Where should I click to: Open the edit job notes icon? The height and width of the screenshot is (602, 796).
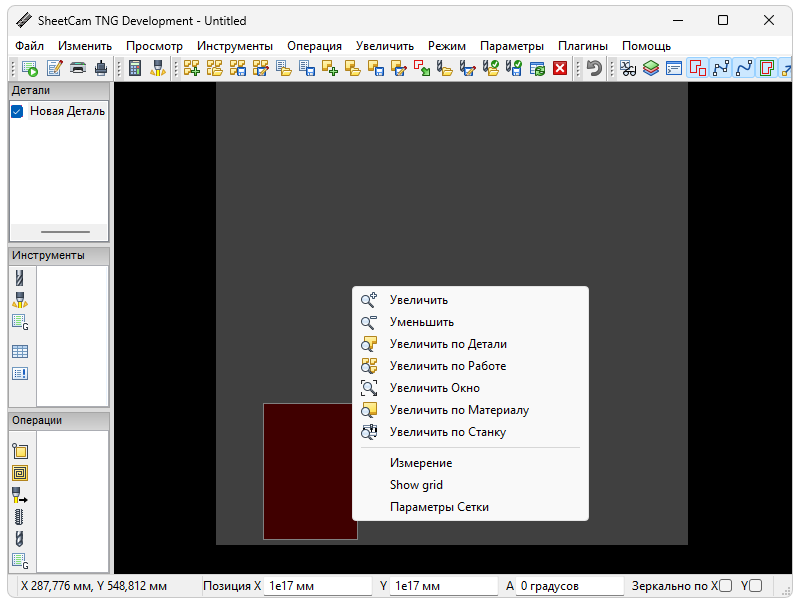54,68
